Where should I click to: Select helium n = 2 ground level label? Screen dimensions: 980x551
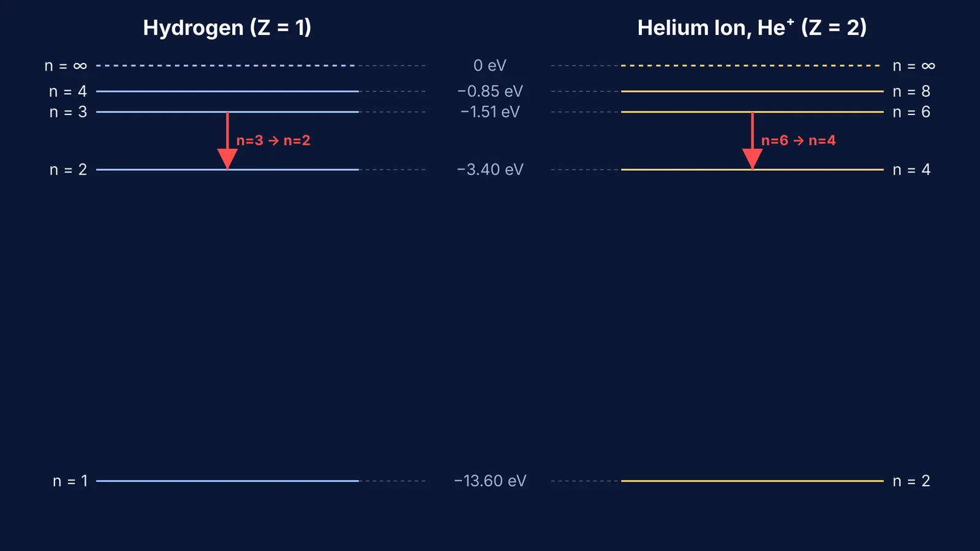point(911,481)
